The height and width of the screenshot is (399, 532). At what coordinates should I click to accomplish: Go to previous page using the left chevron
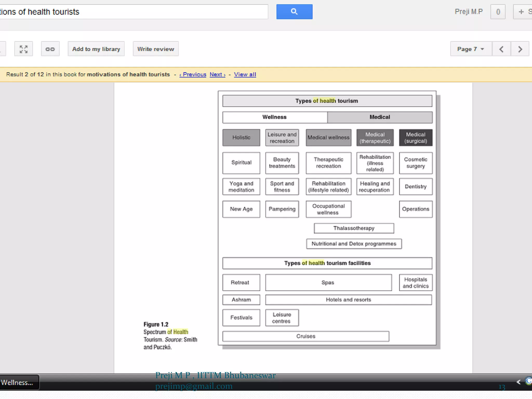(501, 49)
